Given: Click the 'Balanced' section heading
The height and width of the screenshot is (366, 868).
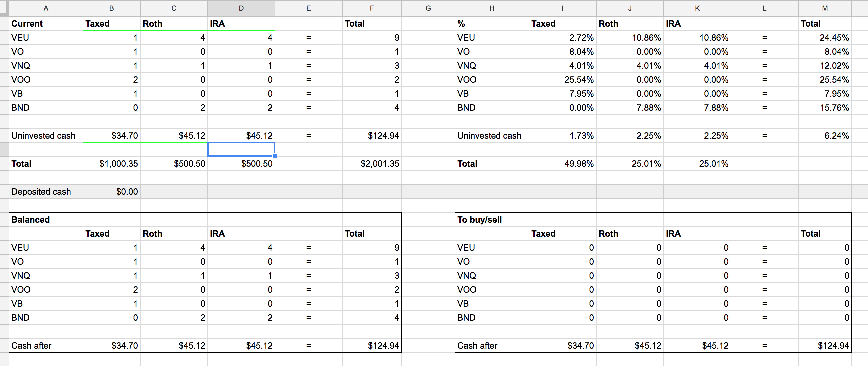Looking at the screenshot, I should [x=31, y=219].
